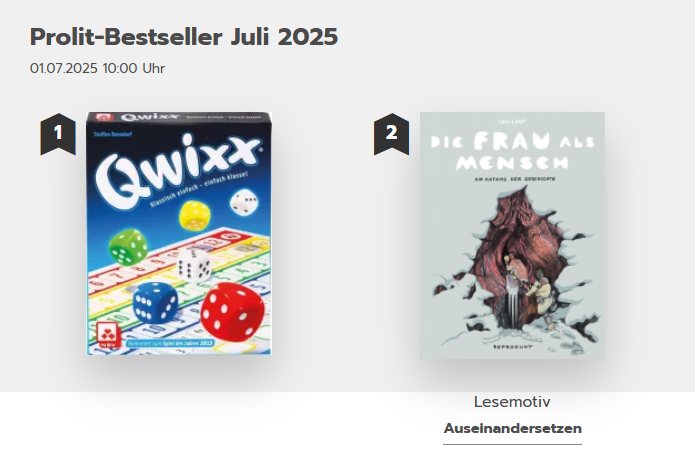Open the Die Frau als Mensch book cover
Image resolution: width=695 pixels, height=468 pixels.
512,235
